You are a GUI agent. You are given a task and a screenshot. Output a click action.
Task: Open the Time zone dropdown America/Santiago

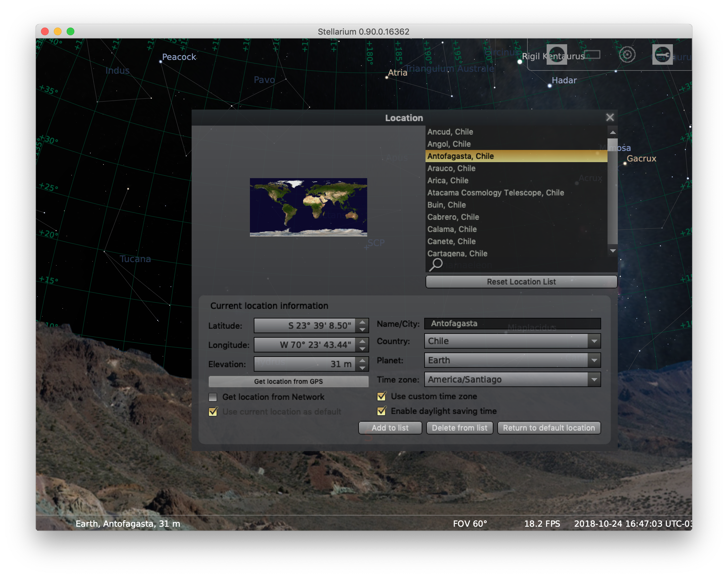coord(512,379)
